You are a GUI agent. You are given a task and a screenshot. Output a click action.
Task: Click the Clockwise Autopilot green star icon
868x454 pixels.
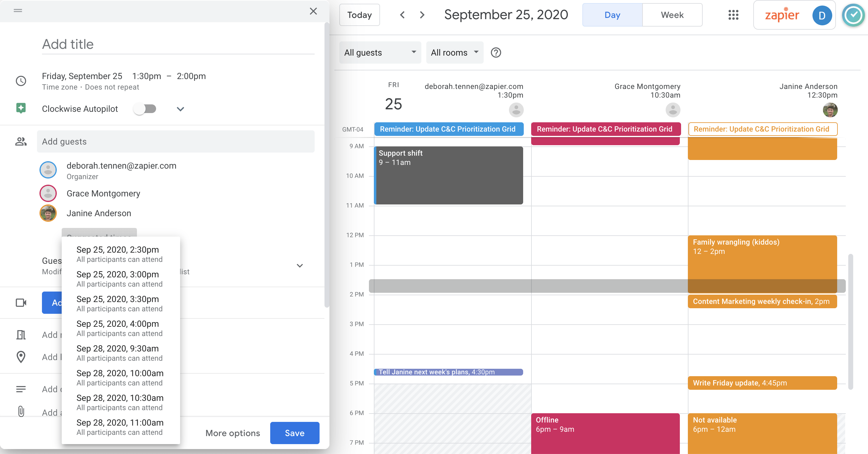tap(21, 108)
